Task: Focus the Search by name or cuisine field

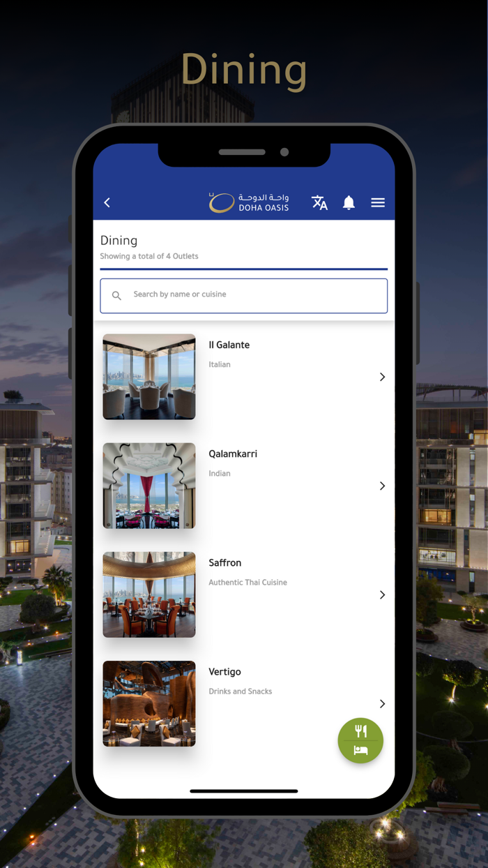Action: pos(244,296)
